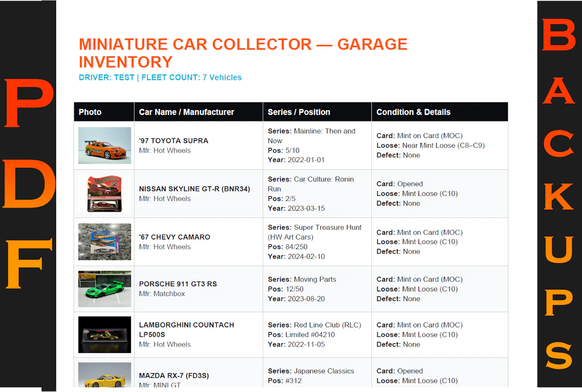
Task: Select the 'LAMBORGHINI COUNTACH LP500S' car name
Action: 187,330
